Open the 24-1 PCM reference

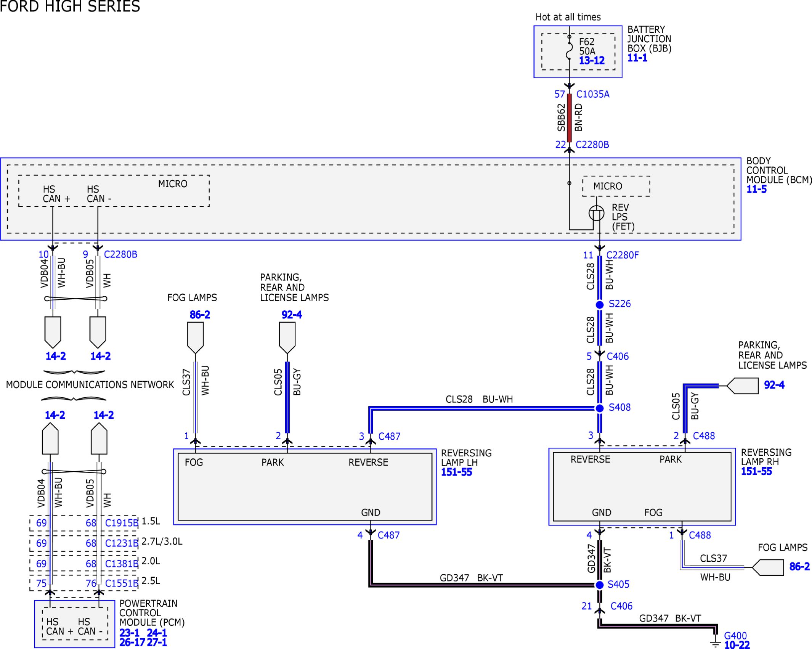click(x=157, y=633)
